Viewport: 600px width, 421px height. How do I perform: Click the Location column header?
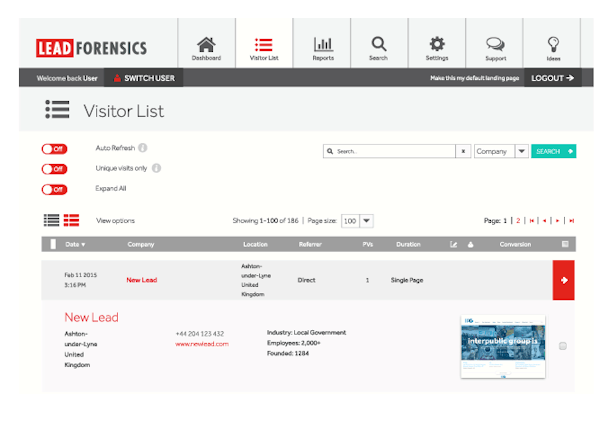click(x=255, y=244)
